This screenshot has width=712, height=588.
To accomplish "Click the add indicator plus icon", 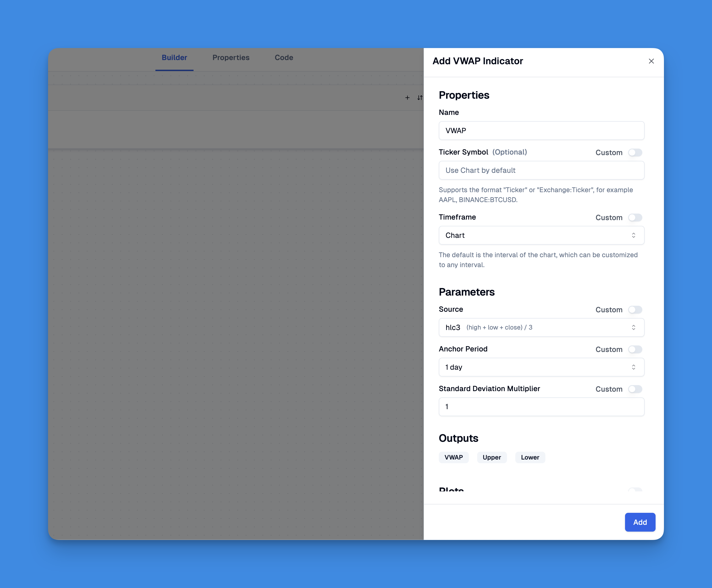I will click(x=407, y=97).
